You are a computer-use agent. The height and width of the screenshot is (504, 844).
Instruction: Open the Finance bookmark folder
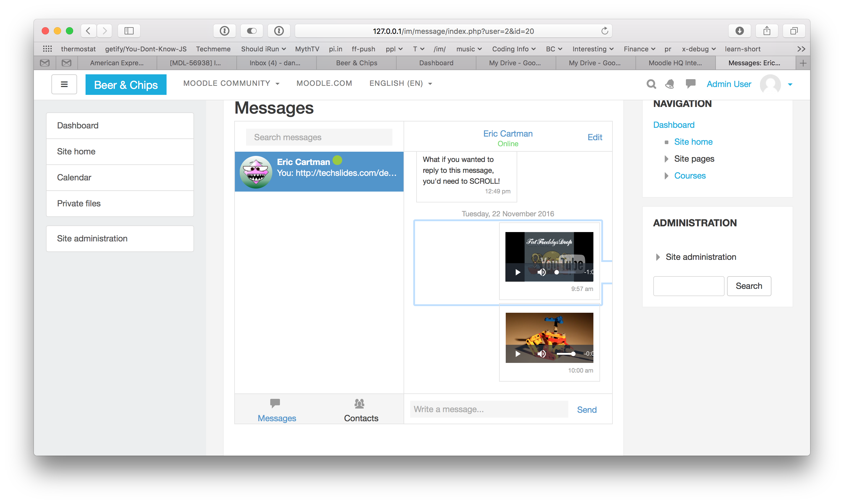point(639,49)
